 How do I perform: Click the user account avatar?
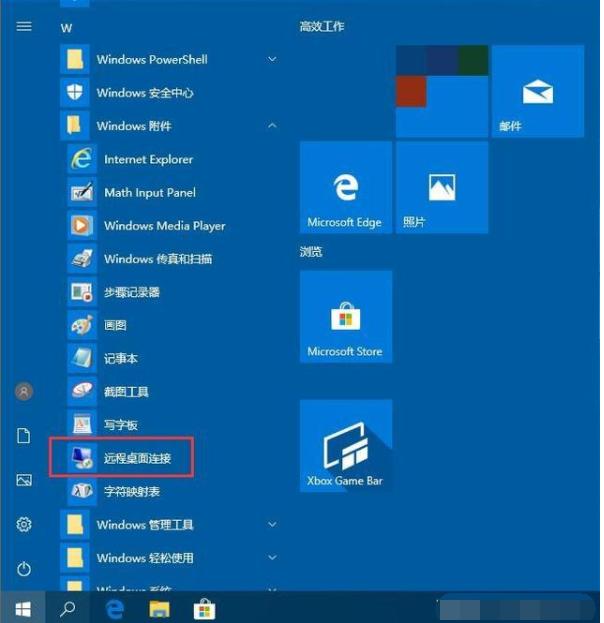point(24,392)
